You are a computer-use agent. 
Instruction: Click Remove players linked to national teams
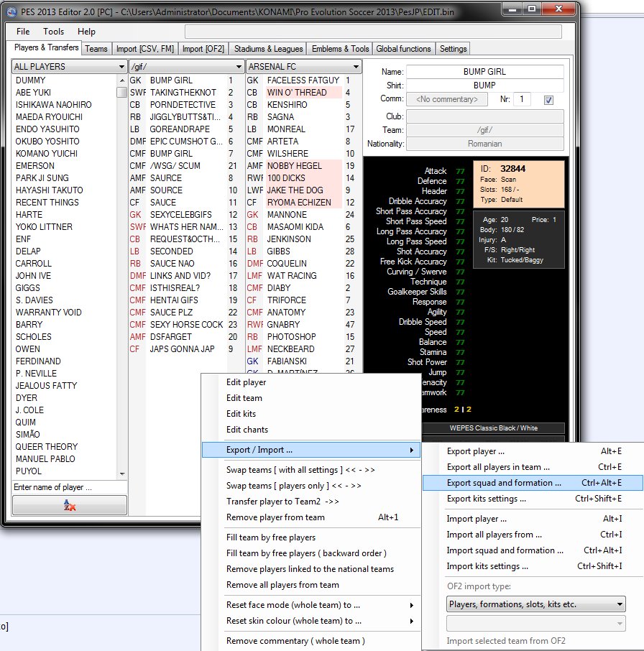pyautogui.click(x=311, y=569)
